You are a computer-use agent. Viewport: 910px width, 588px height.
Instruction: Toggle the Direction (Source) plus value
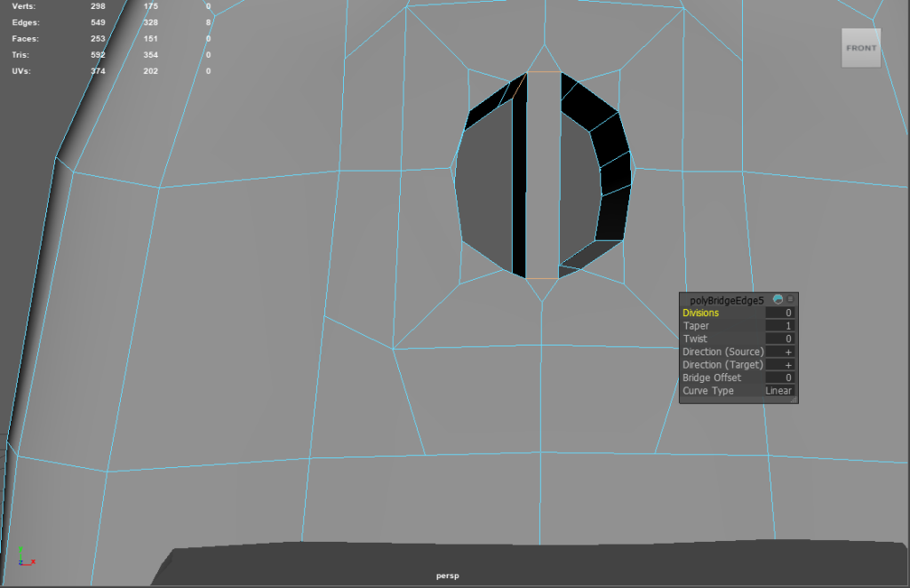(779, 352)
